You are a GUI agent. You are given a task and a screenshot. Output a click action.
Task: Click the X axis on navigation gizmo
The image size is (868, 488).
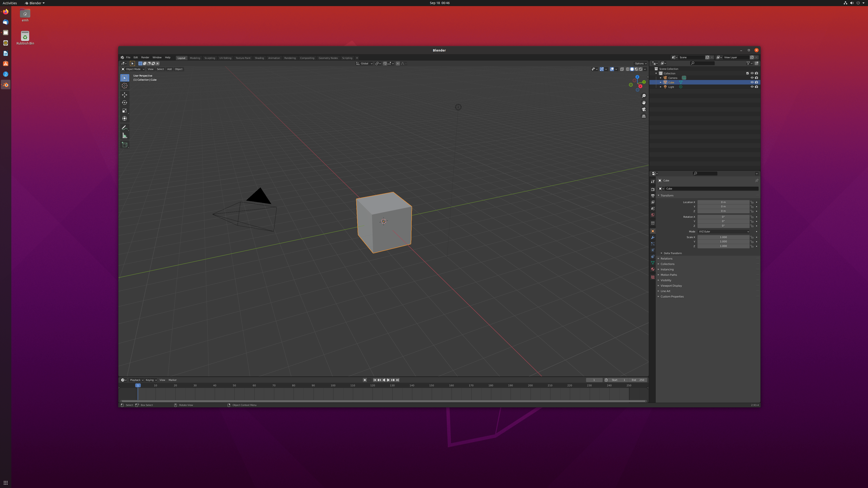tap(640, 87)
